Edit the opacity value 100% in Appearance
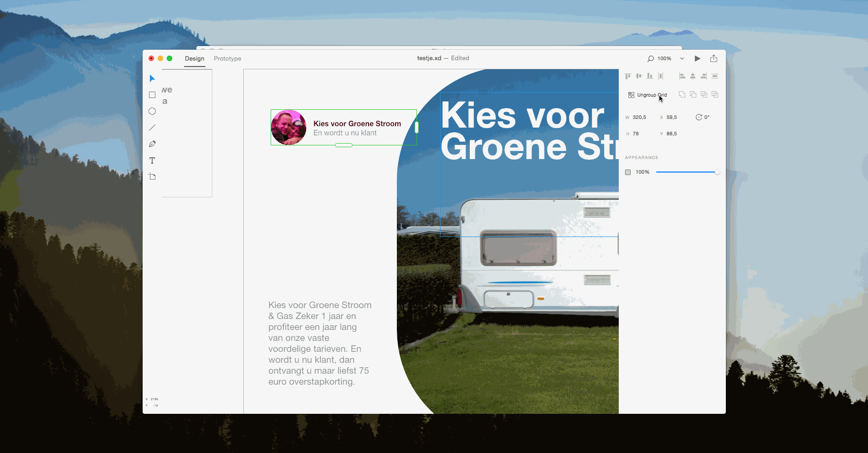 click(x=642, y=172)
